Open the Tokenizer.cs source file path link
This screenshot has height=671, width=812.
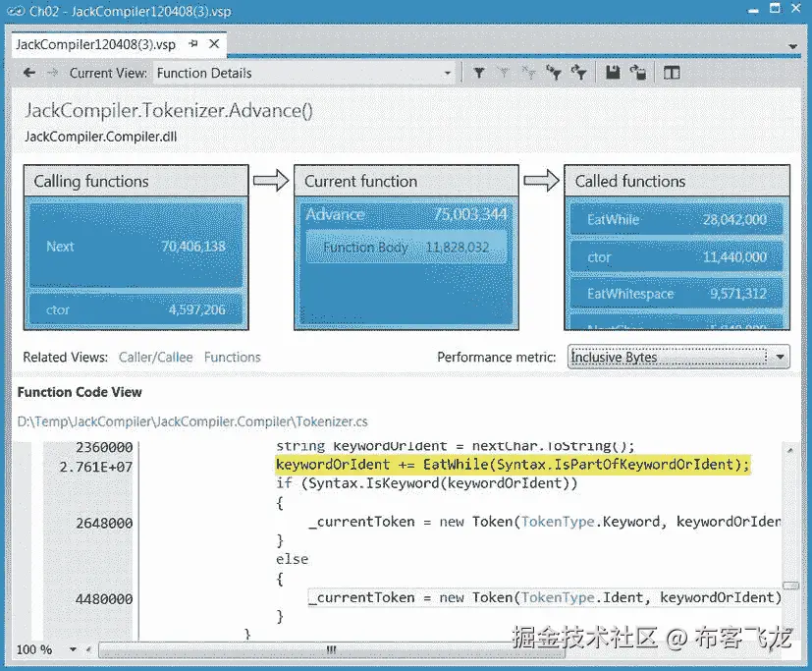coord(192,421)
